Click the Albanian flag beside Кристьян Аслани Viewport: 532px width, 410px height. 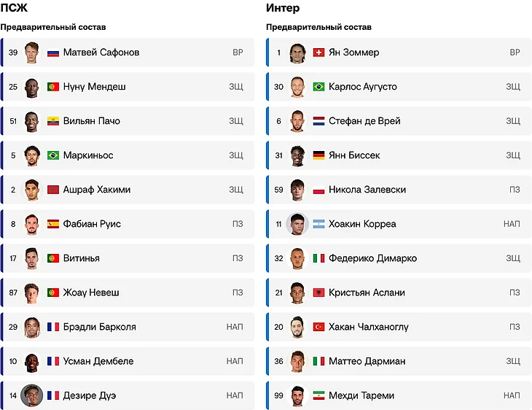pos(318,293)
